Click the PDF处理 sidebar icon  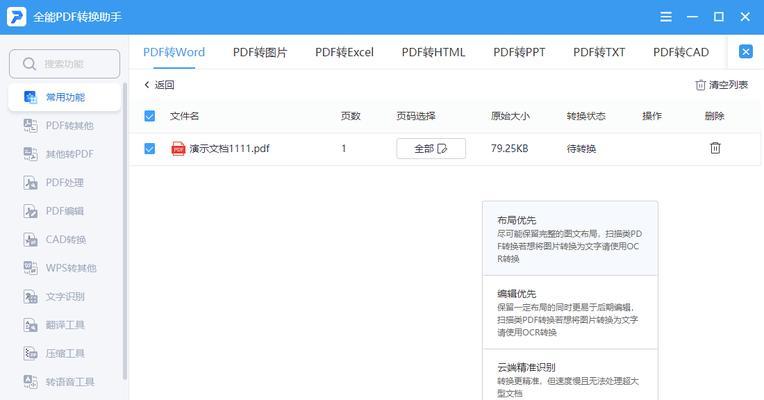(30, 183)
